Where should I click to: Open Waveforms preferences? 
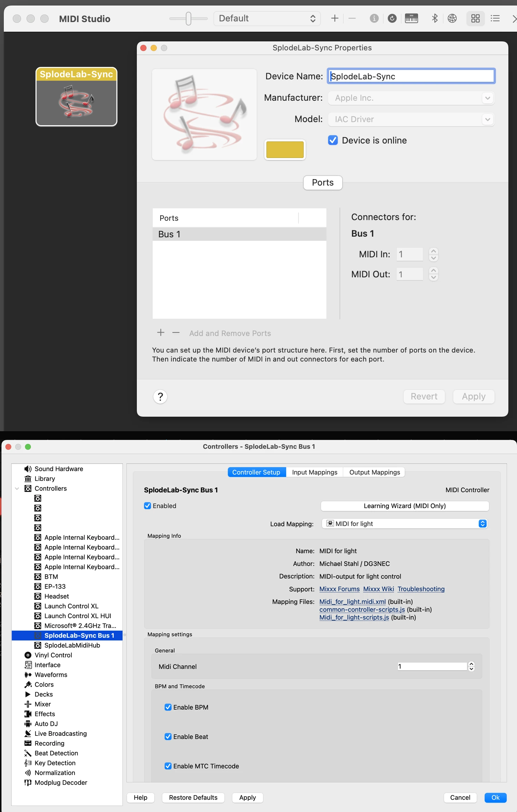(x=51, y=675)
